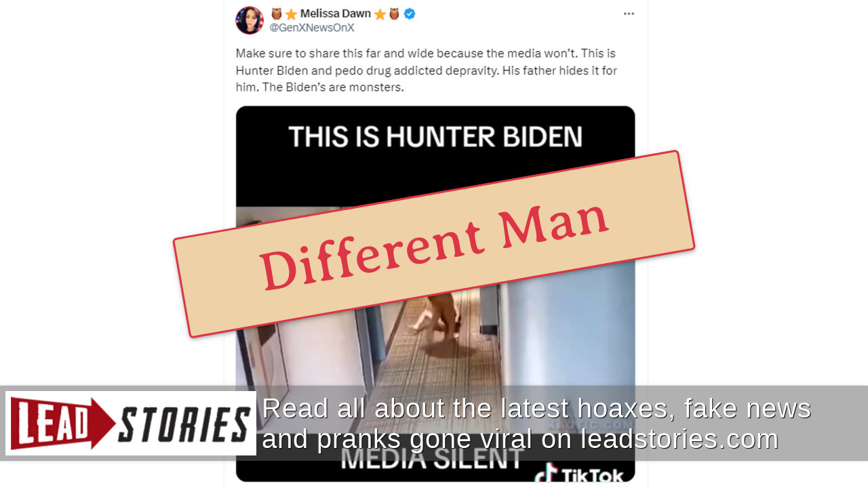Open Melissa Dawn's profile avatar picture
This screenshot has height=488, width=868.
(250, 20)
